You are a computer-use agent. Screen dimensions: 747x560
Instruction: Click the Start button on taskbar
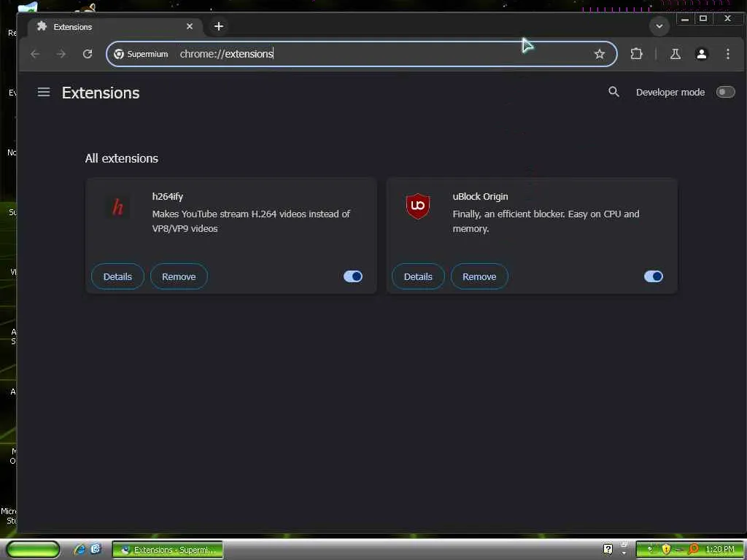(32, 549)
